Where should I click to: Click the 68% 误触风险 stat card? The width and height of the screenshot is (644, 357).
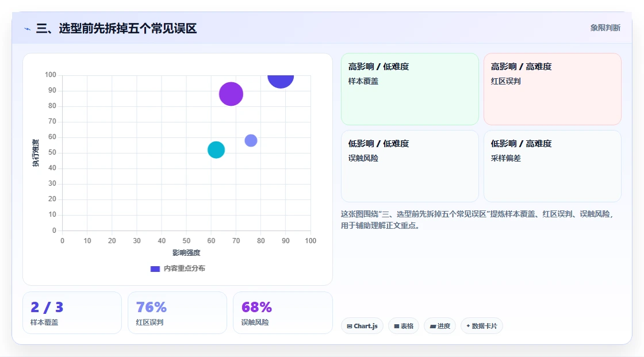pyautogui.click(x=282, y=313)
